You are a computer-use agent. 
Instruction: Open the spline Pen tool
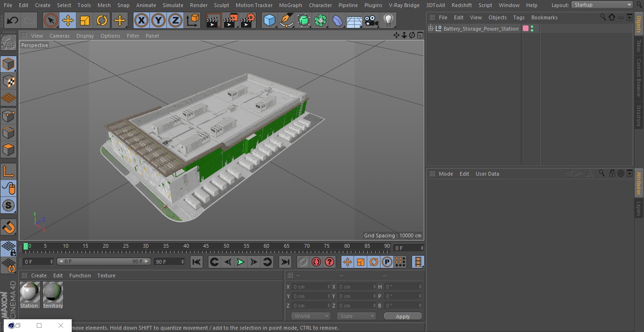[287, 21]
